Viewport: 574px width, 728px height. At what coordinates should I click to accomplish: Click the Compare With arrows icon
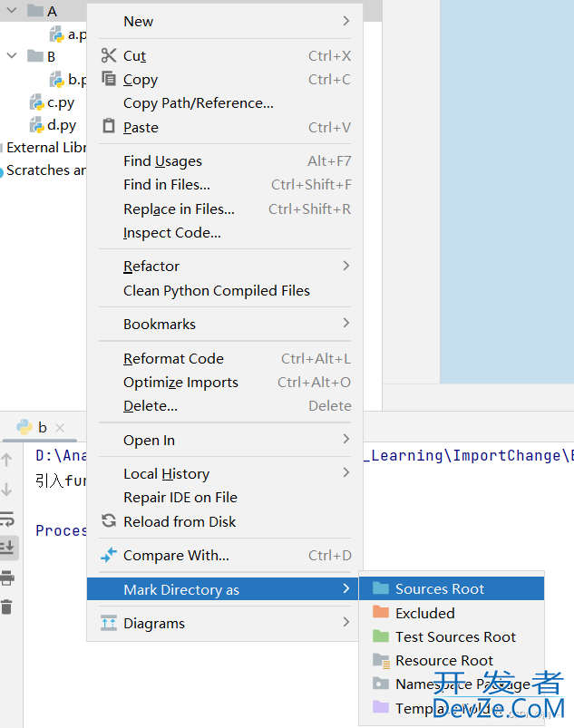[109, 554]
